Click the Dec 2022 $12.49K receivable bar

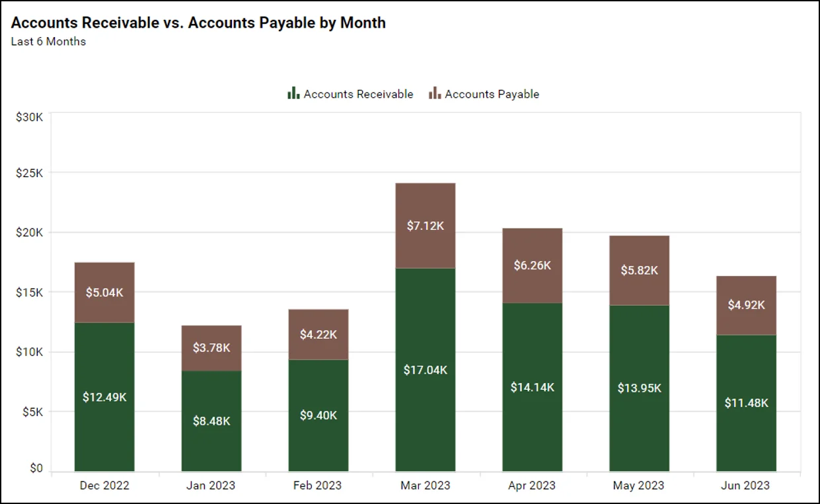tap(104, 396)
